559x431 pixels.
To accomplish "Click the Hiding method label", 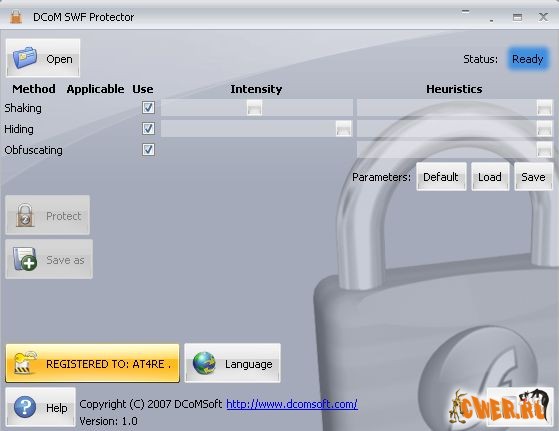I will [19, 129].
